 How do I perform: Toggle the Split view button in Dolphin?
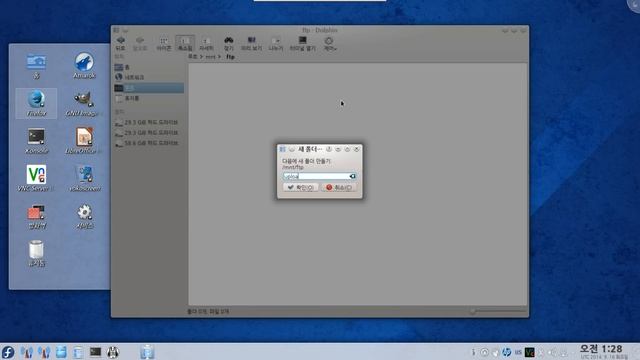pyautogui.click(x=276, y=43)
